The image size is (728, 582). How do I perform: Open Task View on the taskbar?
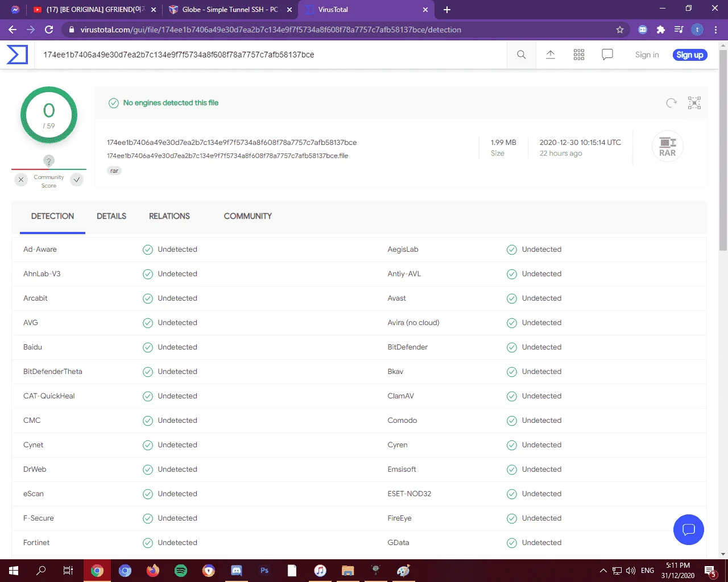[x=68, y=571]
